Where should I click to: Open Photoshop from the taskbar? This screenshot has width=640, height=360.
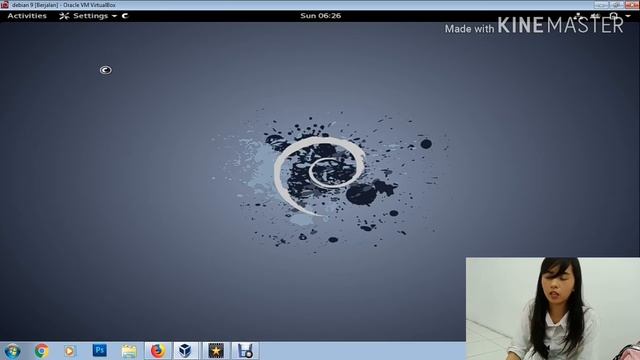(100, 351)
